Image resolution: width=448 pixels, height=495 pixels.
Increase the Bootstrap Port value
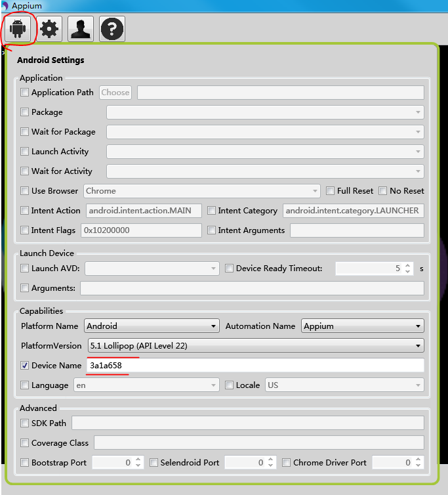point(138,460)
